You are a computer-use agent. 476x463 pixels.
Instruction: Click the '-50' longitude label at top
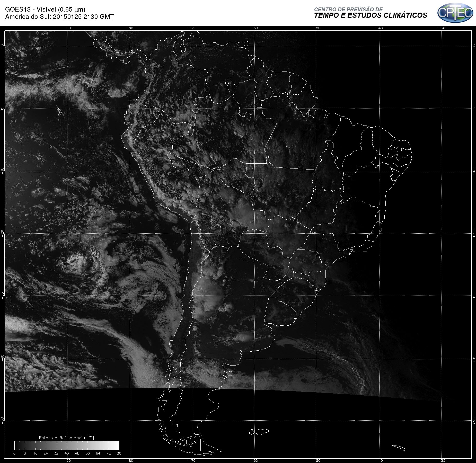click(x=317, y=28)
